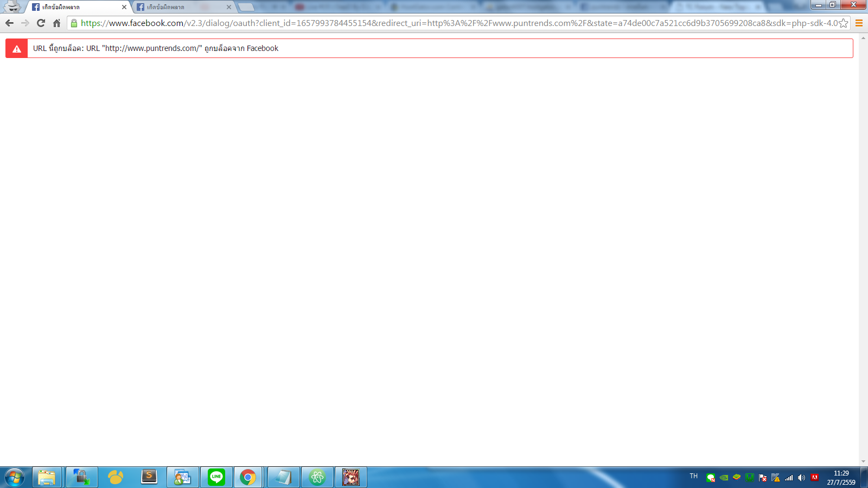This screenshot has height=488, width=868.
Task: Open the green chat tray icon
Action: (x=711, y=478)
